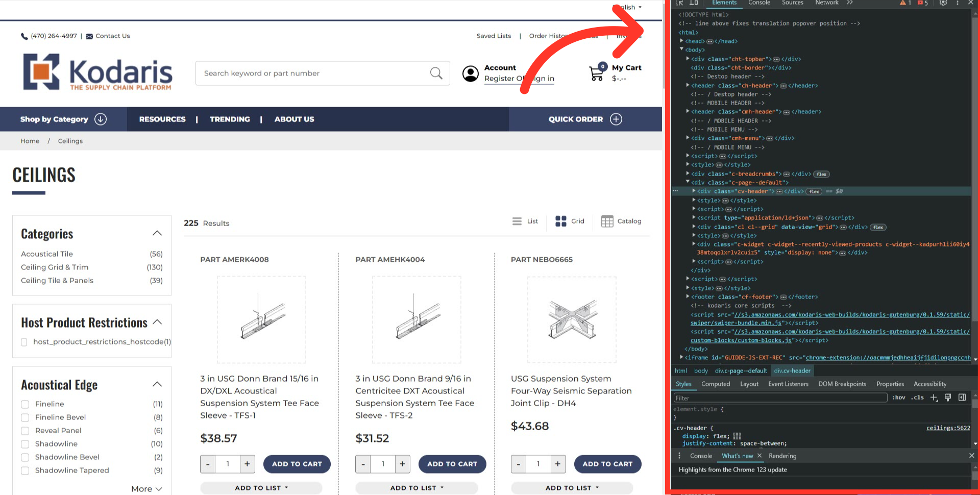Switch to the Computed styles tab
Image resolution: width=980 pixels, height=495 pixels.
pos(716,384)
